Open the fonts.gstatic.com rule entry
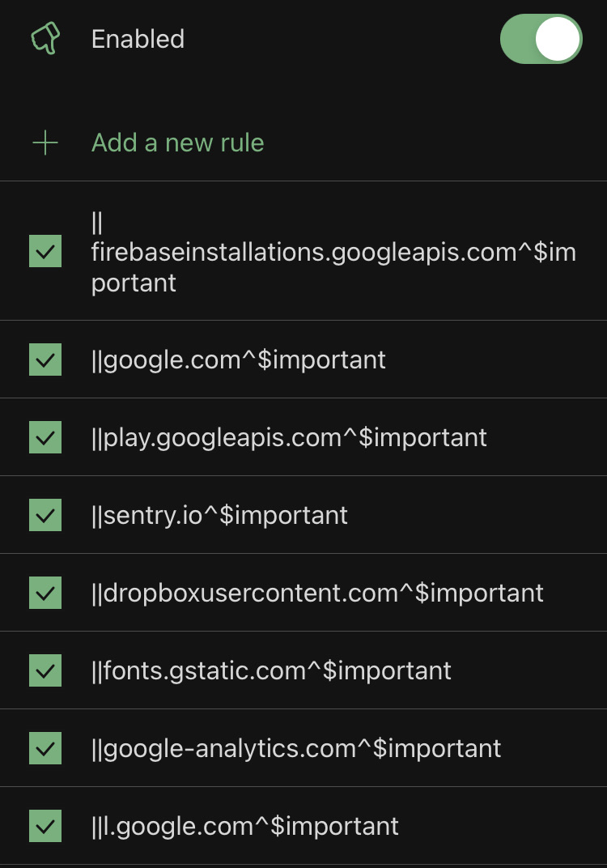The width and height of the screenshot is (607, 868). pyautogui.click(x=271, y=670)
